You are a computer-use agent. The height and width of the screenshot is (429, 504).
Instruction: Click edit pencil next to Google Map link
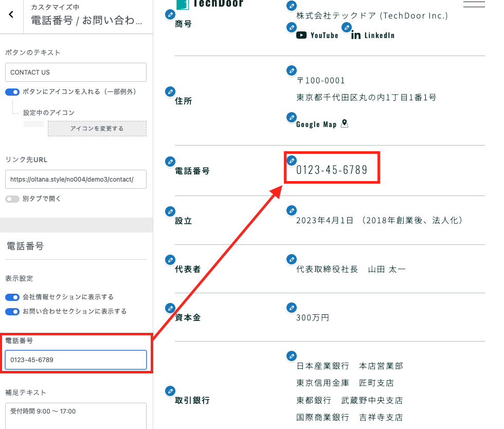point(292,117)
